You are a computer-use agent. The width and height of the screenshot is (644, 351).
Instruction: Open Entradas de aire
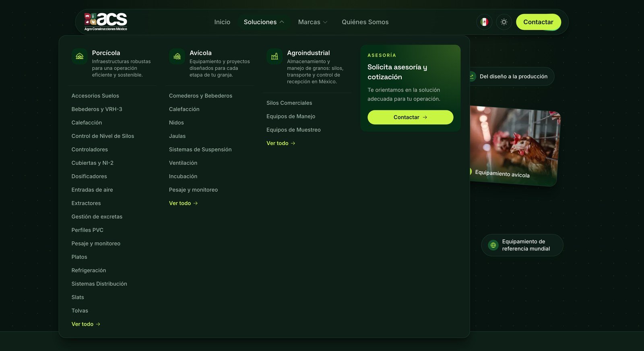(x=92, y=190)
